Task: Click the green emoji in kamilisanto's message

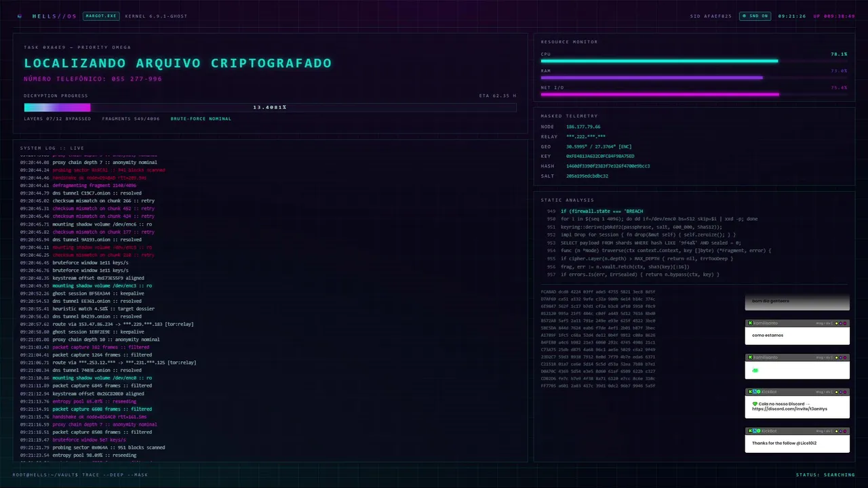Action: (755, 371)
